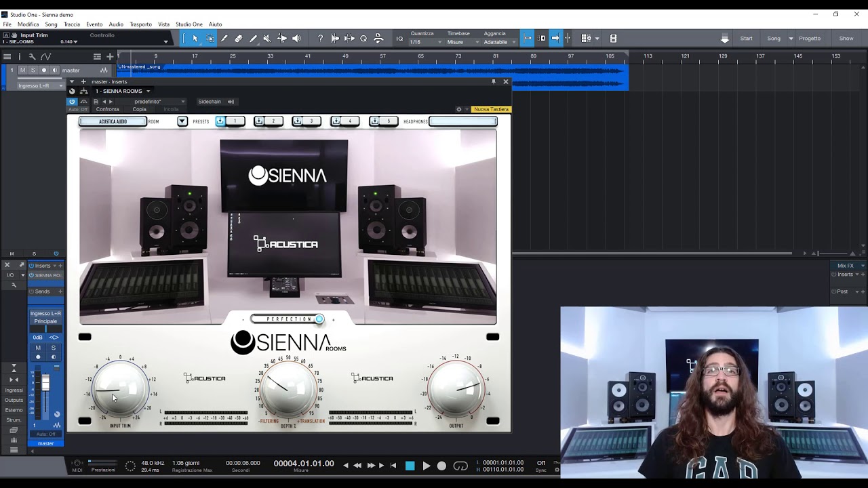
Task: Open the Modifica menu
Action: [28, 24]
